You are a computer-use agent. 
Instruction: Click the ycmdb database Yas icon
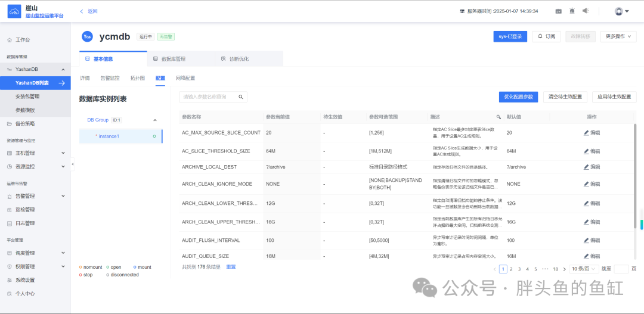click(87, 36)
